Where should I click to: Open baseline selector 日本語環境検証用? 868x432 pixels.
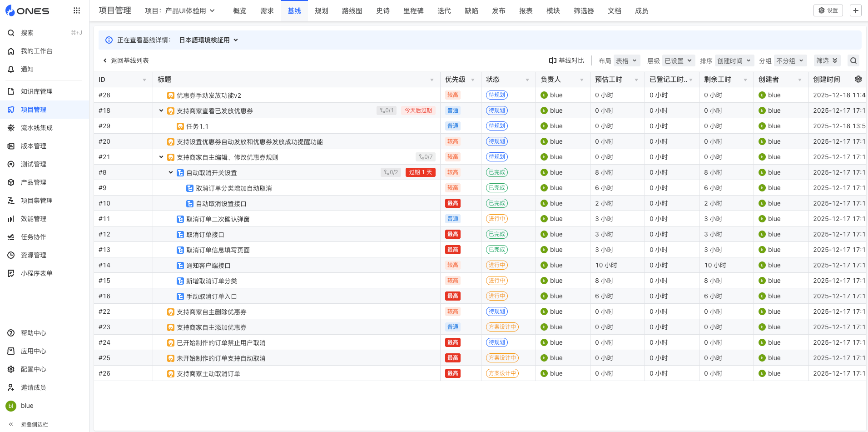click(x=208, y=40)
